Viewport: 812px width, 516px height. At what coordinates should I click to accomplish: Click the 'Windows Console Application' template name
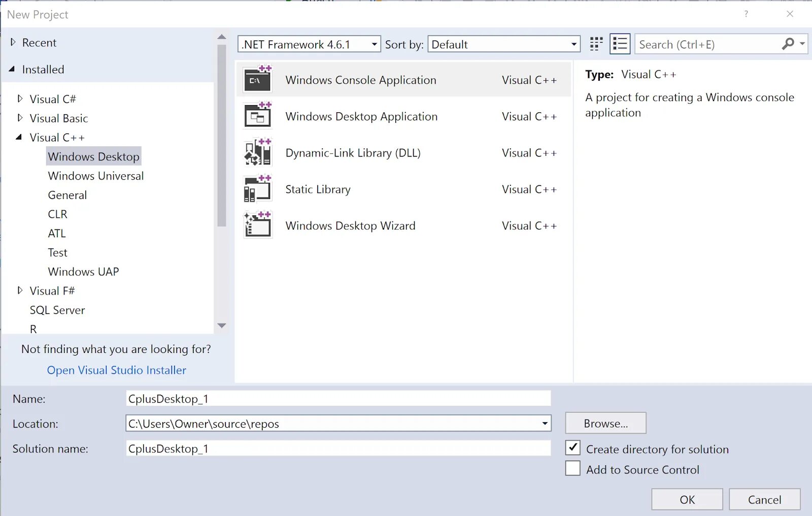click(x=361, y=80)
